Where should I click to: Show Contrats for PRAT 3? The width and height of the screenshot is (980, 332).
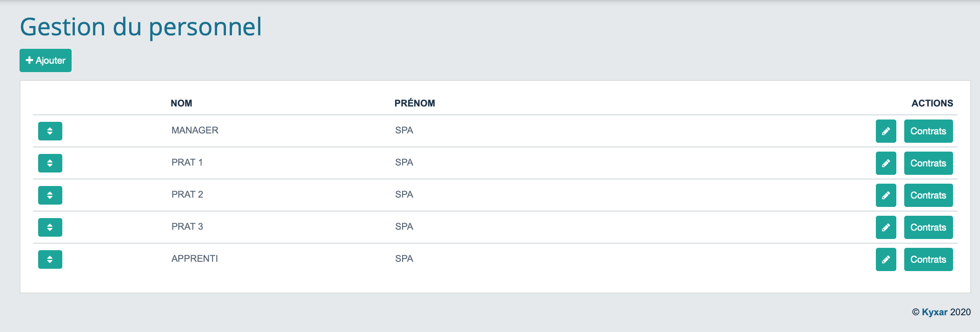click(928, 227)
